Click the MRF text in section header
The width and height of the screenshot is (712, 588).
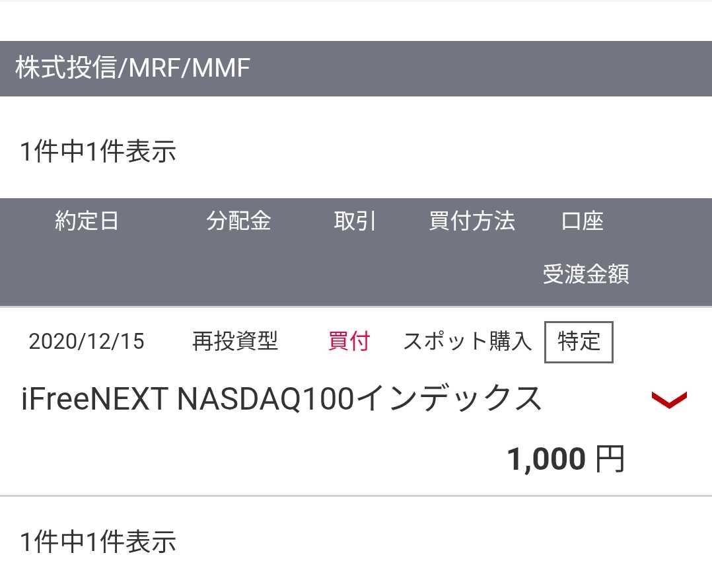point(154,69)
